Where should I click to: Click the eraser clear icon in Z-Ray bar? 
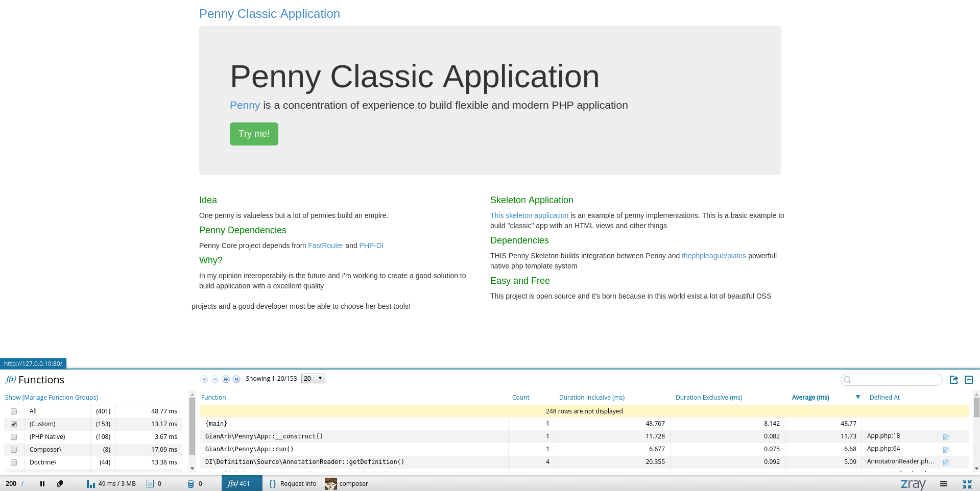60,484
